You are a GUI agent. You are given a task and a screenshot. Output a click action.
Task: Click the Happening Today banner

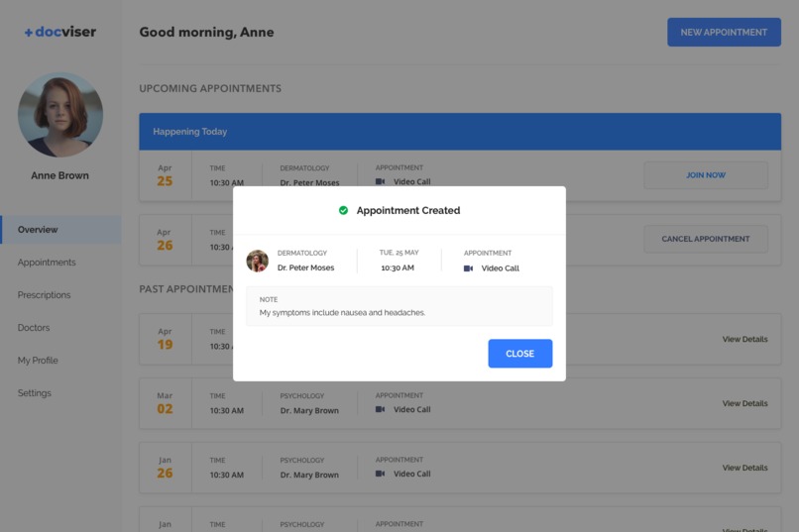460,132
